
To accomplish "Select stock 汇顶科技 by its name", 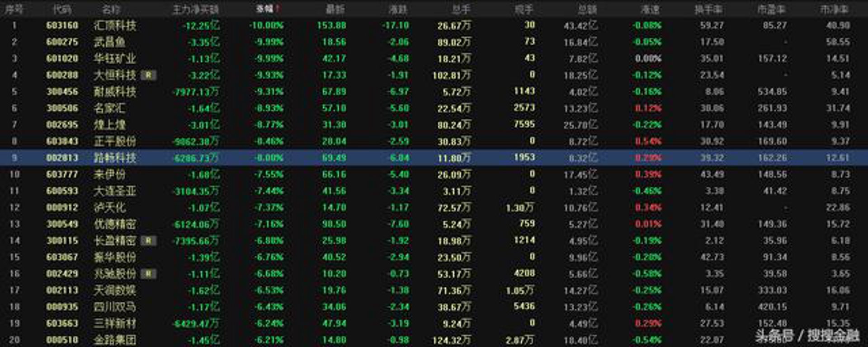I will coord(115,25).
